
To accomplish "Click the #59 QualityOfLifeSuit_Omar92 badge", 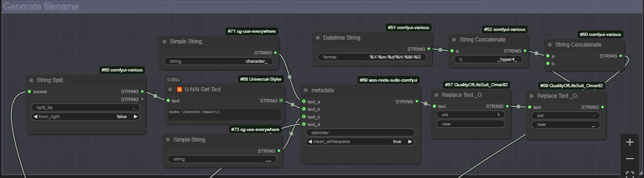I will coord(571,86).
